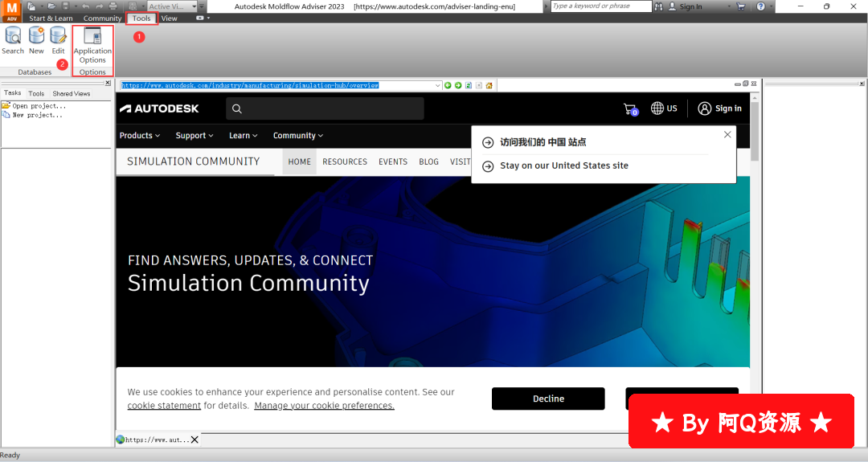This screenshot has width=868, height=462.
Task: Click the browser Stop icon
Action: [479, 85]
